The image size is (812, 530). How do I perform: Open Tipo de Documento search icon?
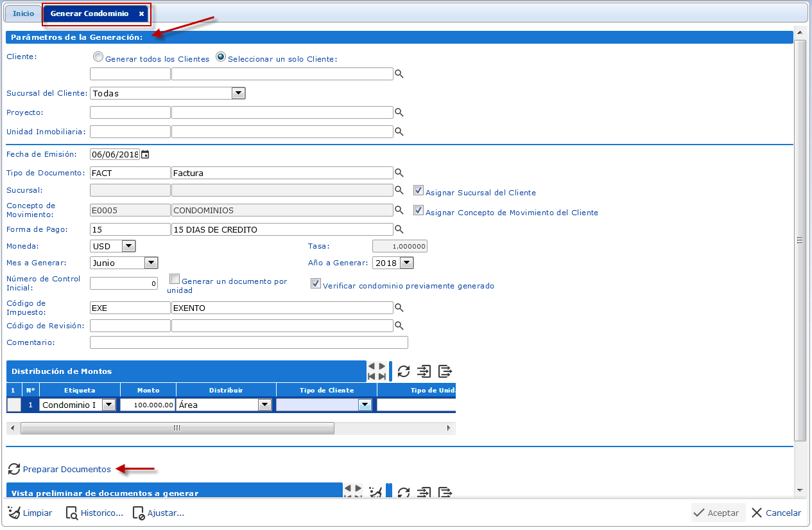(x=399, y=173)
